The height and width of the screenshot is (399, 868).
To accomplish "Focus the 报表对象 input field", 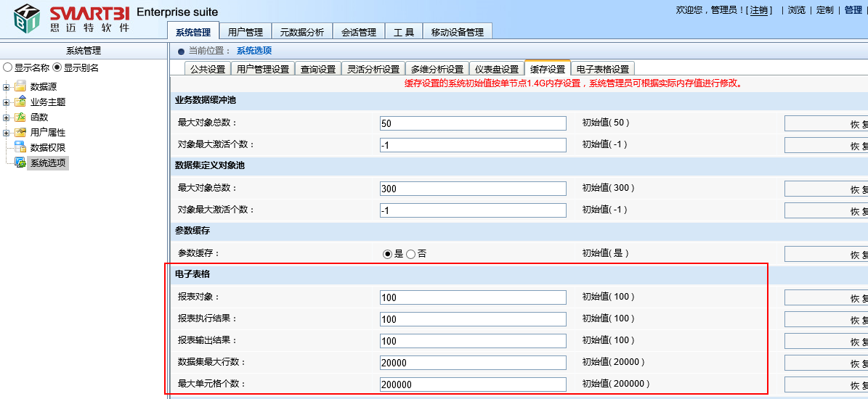I will pos(474,297).
